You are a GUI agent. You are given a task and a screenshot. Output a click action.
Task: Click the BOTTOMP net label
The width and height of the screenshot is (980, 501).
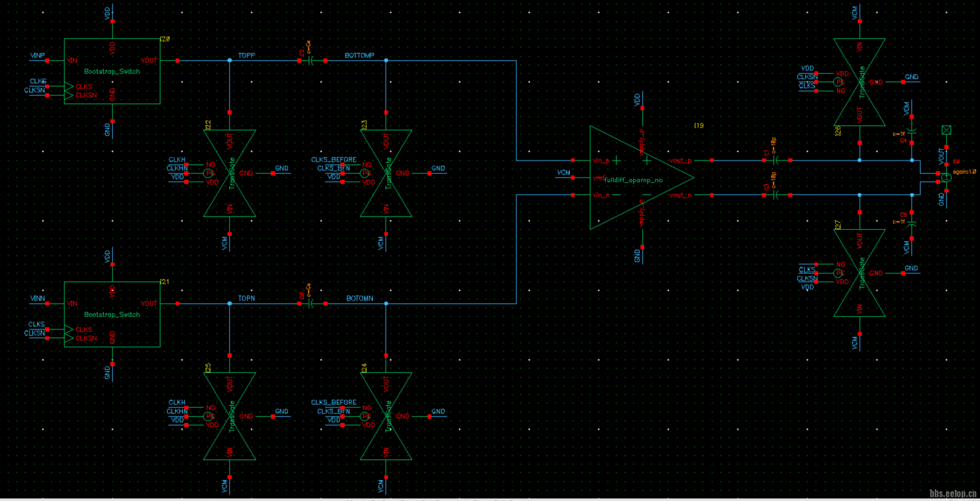point(359,56)
